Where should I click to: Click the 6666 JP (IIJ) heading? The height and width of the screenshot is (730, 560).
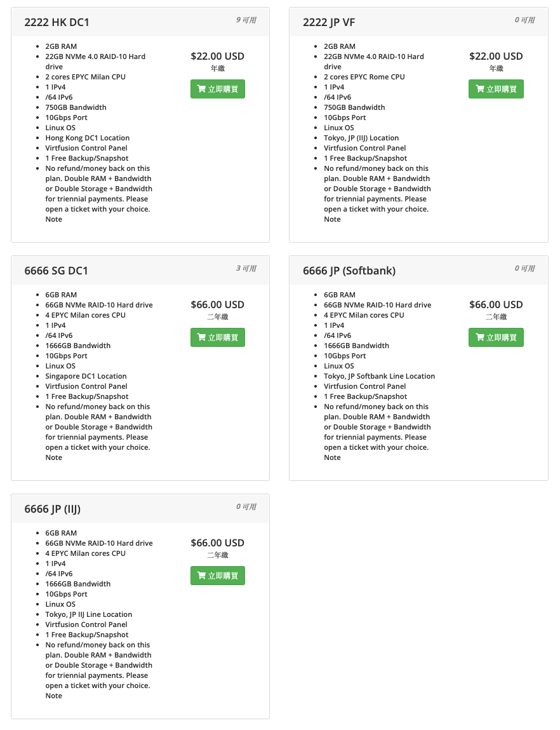coord(53,509)
